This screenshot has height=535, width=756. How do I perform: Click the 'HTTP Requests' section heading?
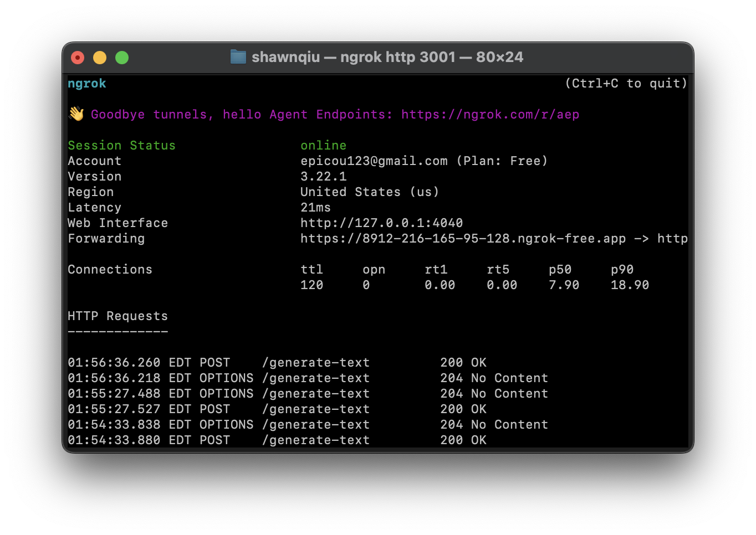118,316
